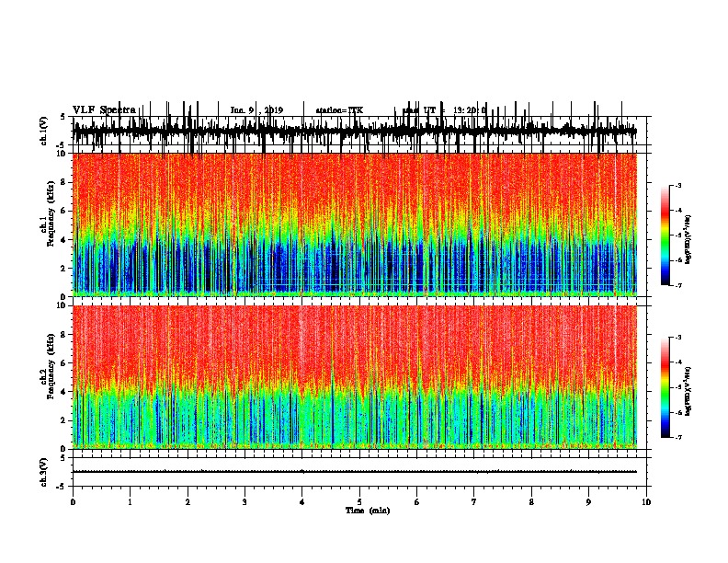Click the "-7" label on ch.2 color scale
Image resolution: width=728 pixels, height=563 pixels.
click(678, 438)
